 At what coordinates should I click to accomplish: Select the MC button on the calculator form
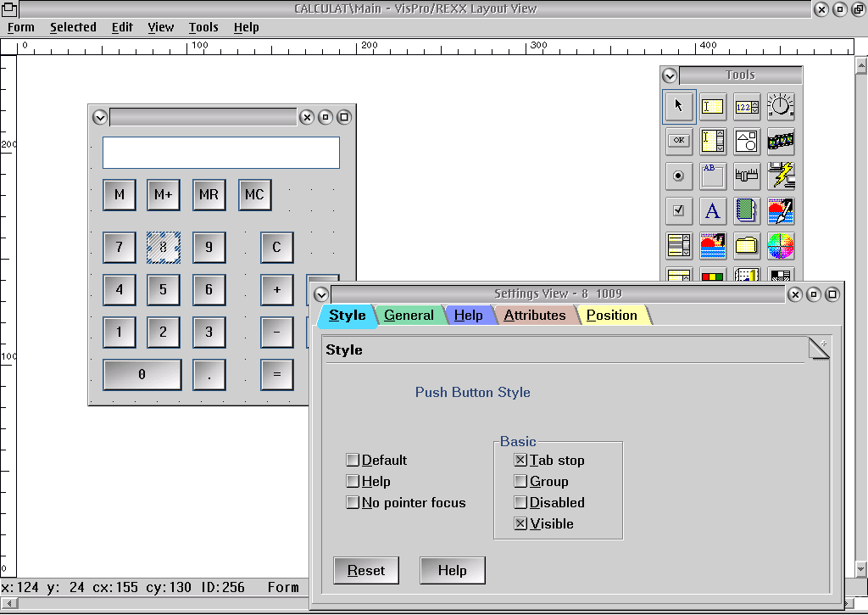254,195
